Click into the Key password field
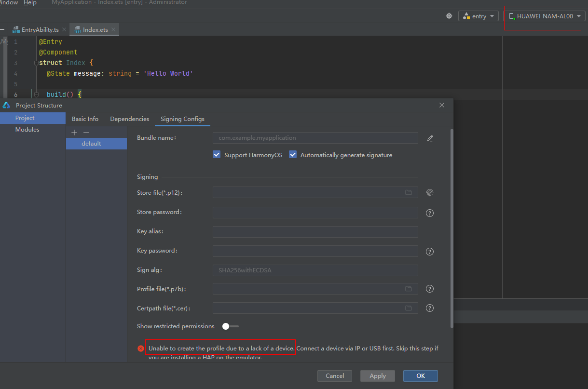Screen dimensions: 588x389 (x=315, y=251)
